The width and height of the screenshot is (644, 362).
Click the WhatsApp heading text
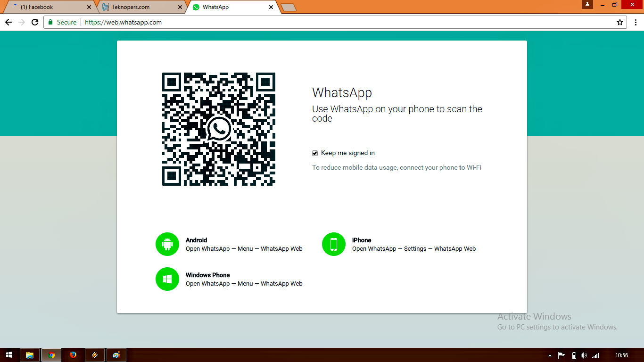(342, 93)
